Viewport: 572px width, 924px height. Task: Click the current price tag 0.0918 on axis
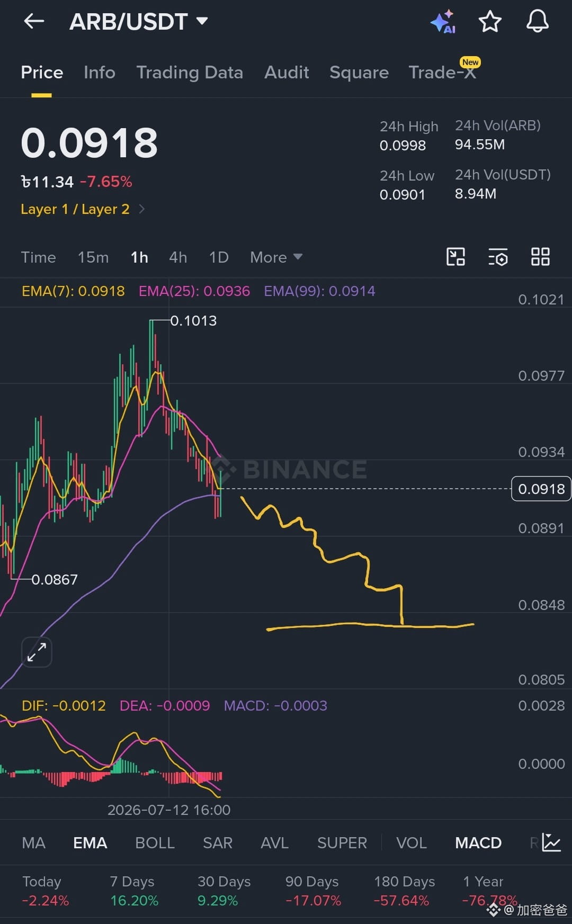pos(541,489)
